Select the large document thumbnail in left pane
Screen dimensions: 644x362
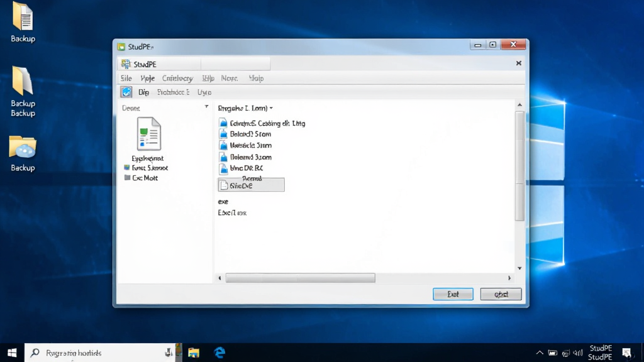[x=148, y=134]
